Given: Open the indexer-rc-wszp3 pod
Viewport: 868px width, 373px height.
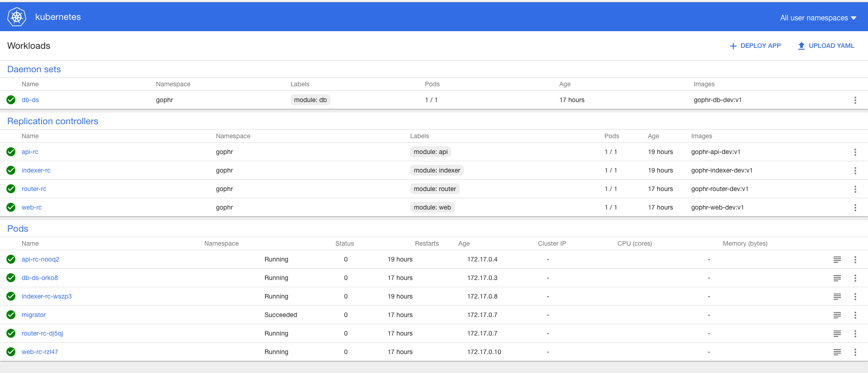Looking at the screenshot, I should [47, 296].
